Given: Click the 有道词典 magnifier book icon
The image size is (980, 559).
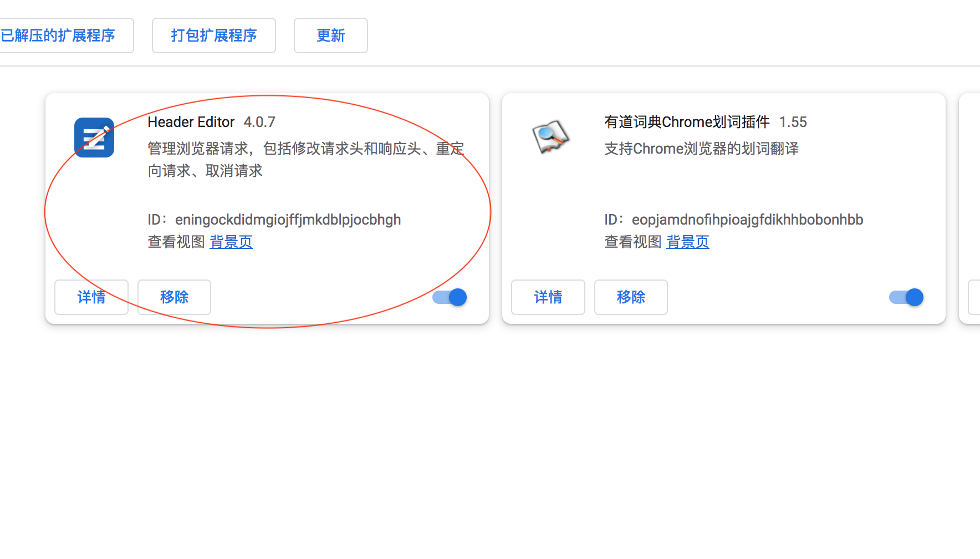Looking at the screenshot, I should (550, 136).
